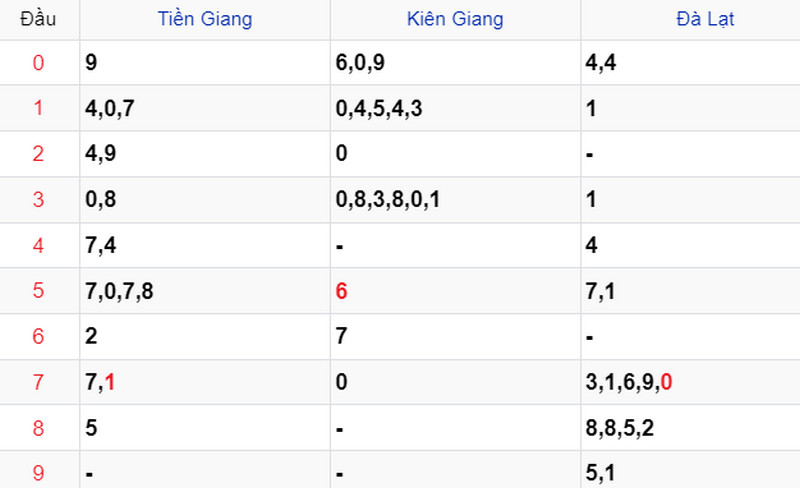Open the Đà Lạt header link
Image resolution: width=800 pixels, height=488 pixels.
(x=705, y=19)
